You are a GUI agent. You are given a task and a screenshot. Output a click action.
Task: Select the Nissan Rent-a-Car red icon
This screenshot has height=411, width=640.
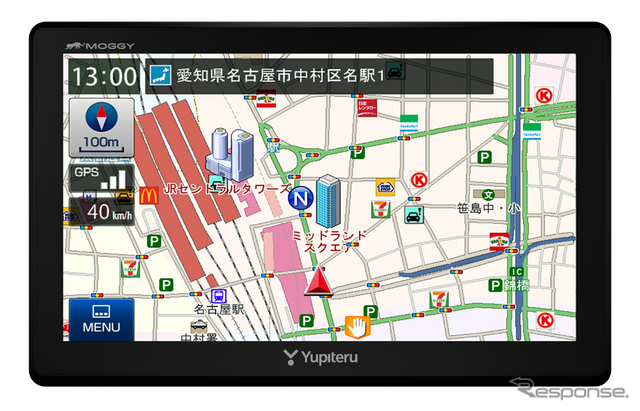367,107
